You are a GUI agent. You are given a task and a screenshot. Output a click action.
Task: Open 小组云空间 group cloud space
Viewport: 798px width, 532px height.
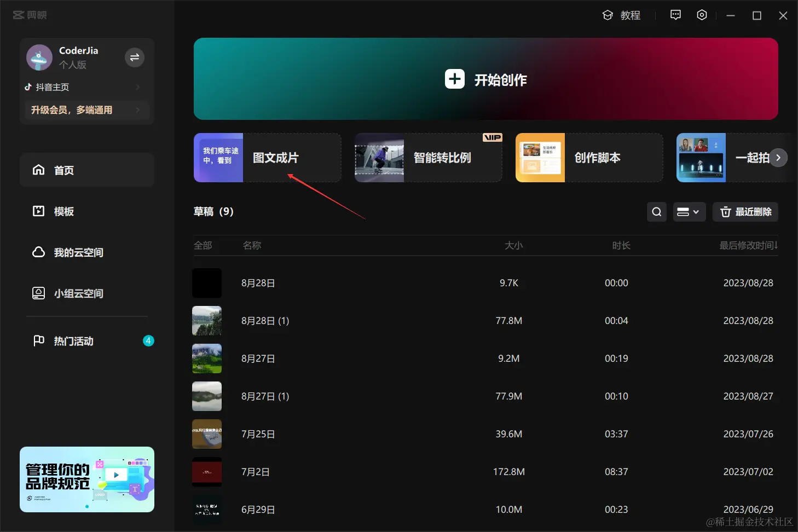point(87,293)
